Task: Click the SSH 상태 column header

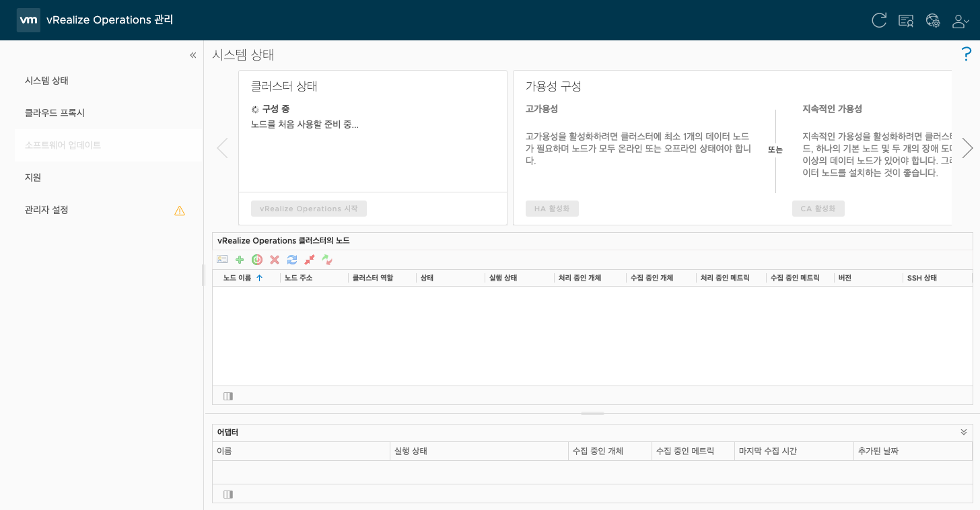Action: [937, 278]
